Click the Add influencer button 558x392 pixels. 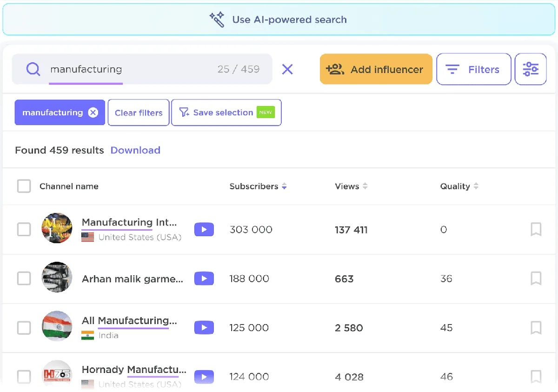tap(376, 69)
